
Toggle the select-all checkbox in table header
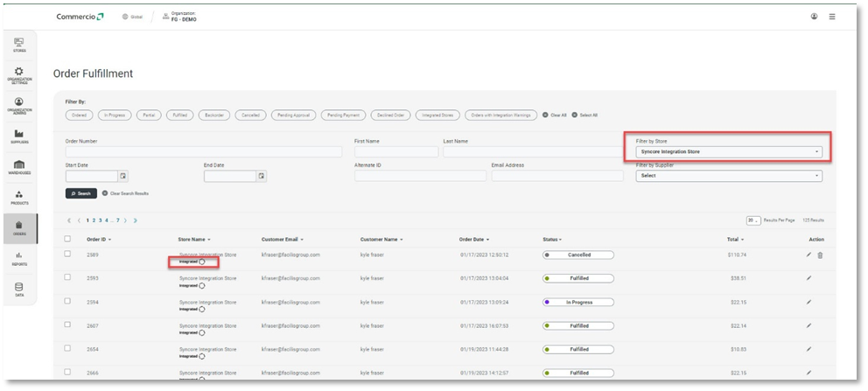[68, 239]
